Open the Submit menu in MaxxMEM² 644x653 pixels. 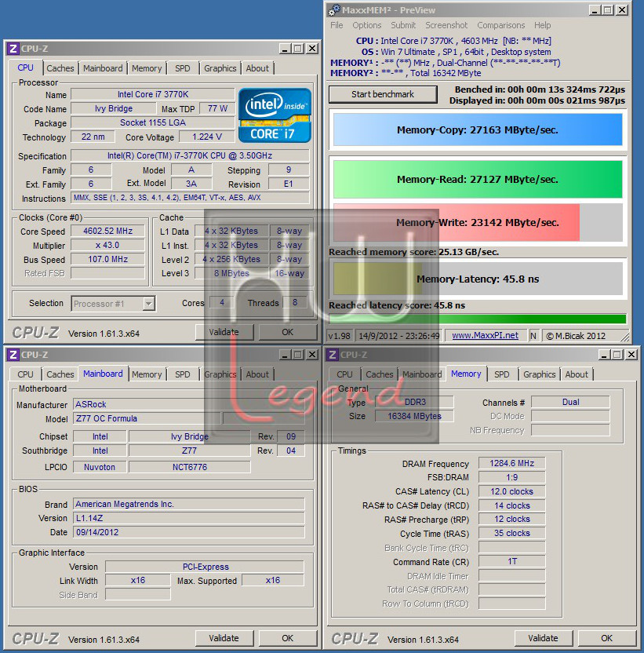(403, 25)
